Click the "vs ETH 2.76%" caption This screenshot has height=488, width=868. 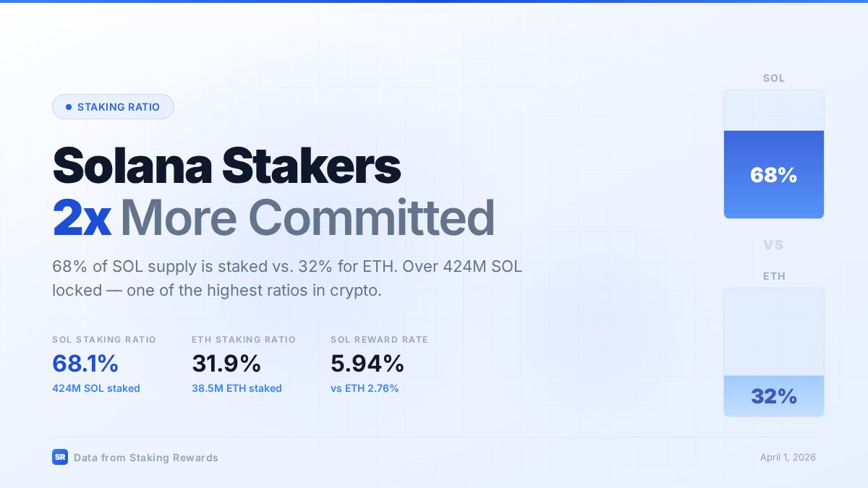(365, 388)
